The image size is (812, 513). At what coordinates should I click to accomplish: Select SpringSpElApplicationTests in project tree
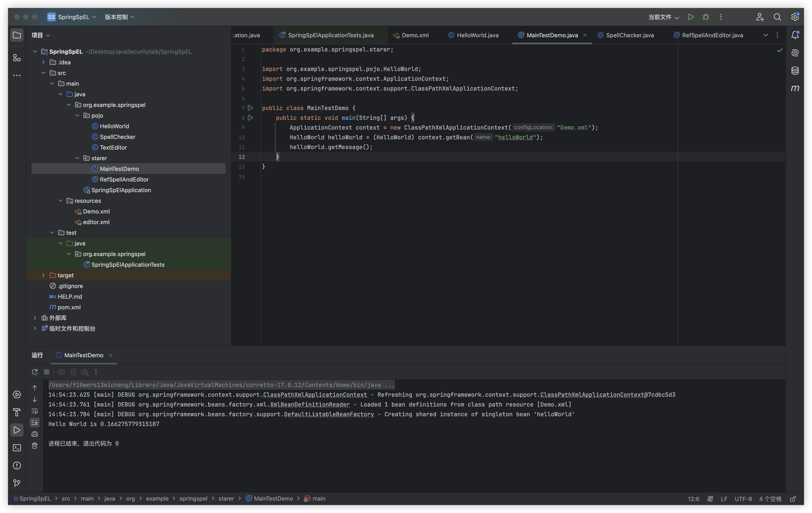tap(128, 264)
